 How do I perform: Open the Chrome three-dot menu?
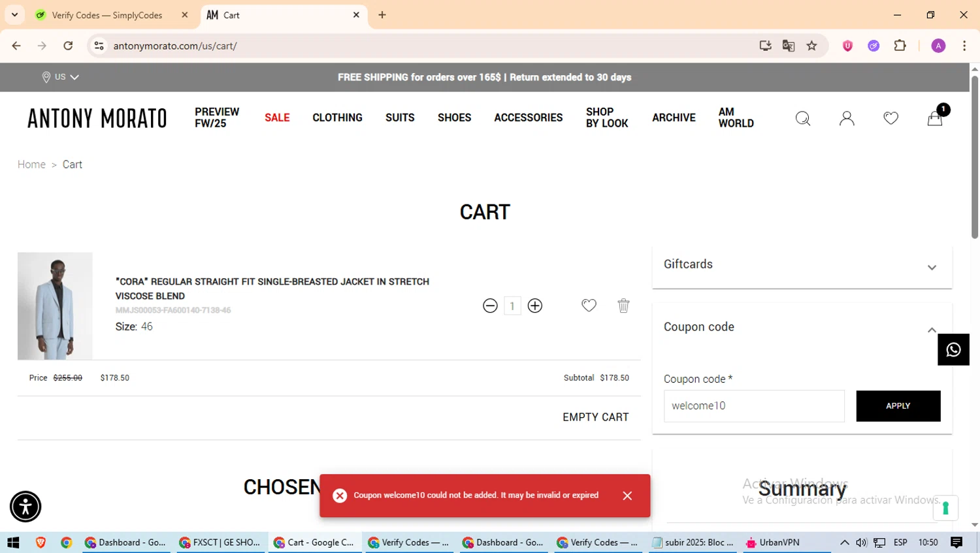pos(964,46)
